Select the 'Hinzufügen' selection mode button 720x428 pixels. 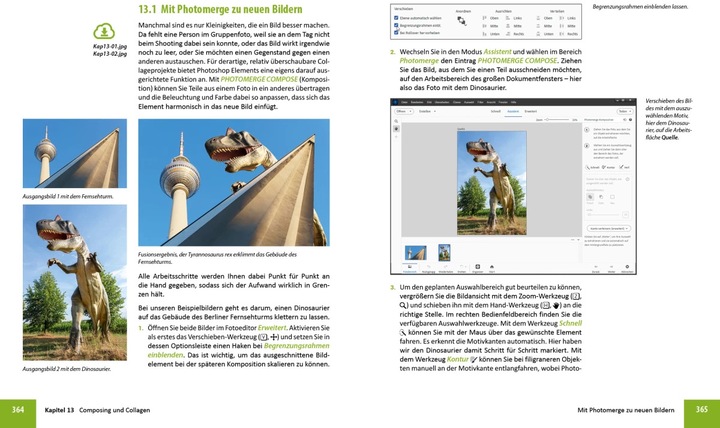coord(590,197)
